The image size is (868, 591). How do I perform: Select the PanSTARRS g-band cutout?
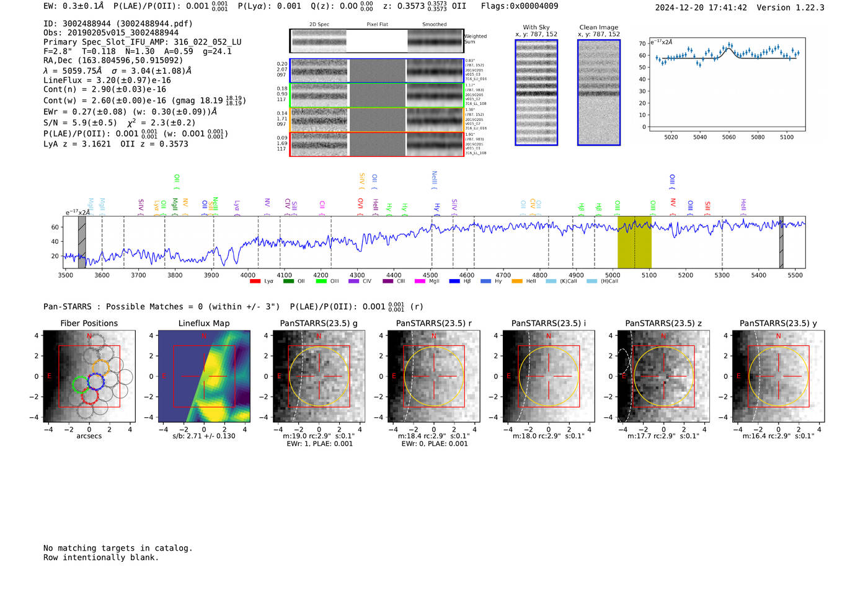(319, 376)
